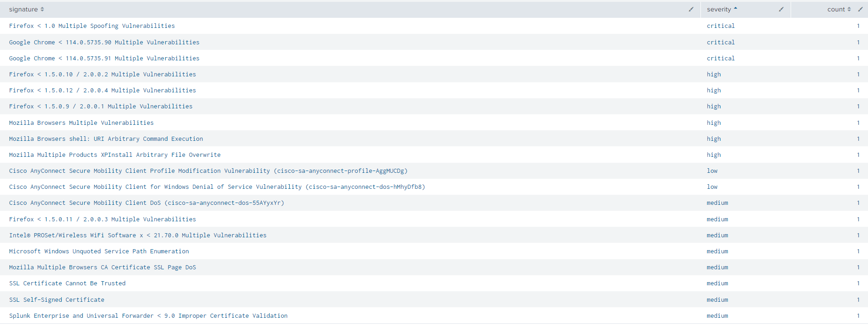Select Mozilla Browsers shell: URI Arbitrary Command Execution

coord(106,139)
